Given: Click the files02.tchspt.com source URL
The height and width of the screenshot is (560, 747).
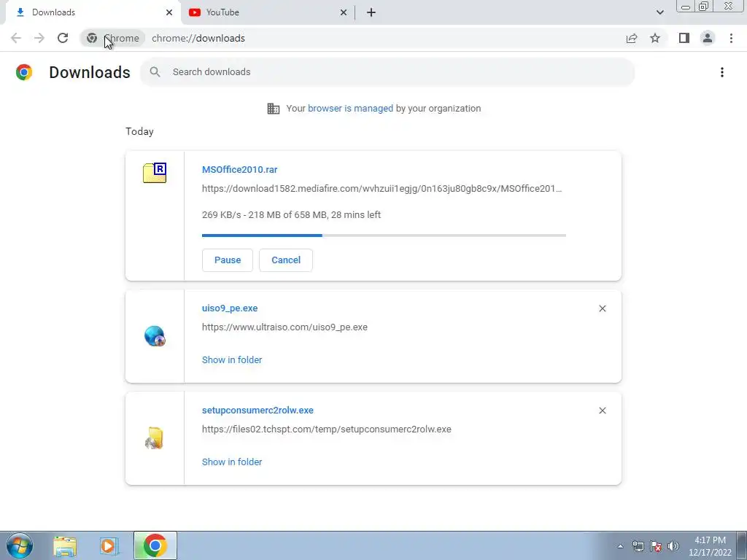Looking at the screenshot, I should [326, 429].
